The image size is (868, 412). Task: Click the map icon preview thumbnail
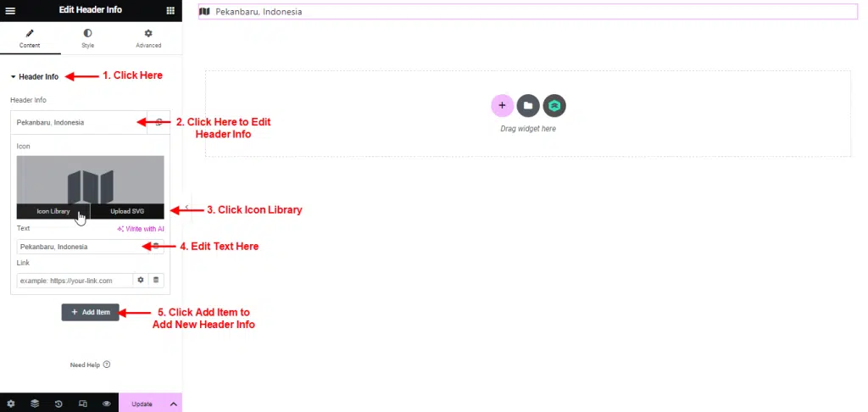[x=90, y=180]
